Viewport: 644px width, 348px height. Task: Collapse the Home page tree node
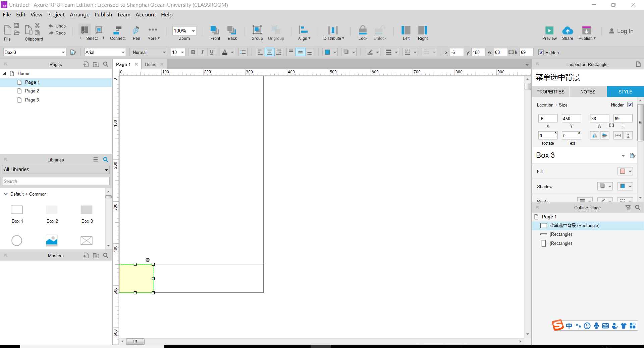pos(4,74)
